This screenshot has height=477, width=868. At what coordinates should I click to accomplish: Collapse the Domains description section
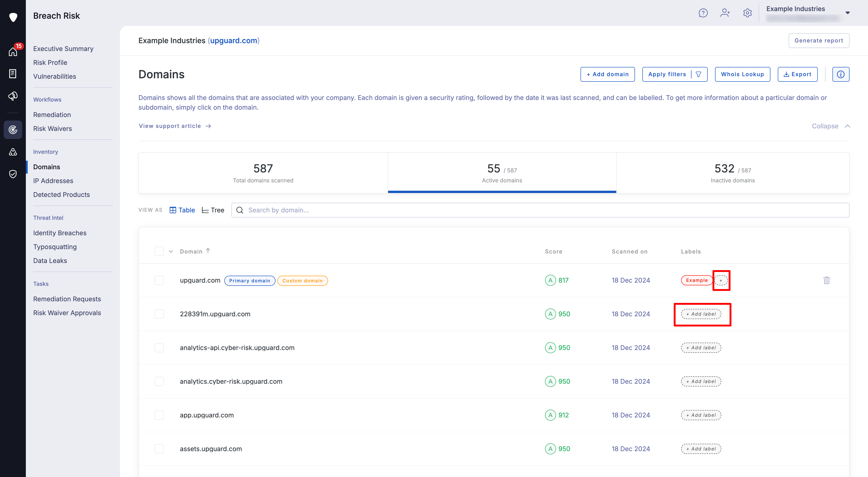831,126
